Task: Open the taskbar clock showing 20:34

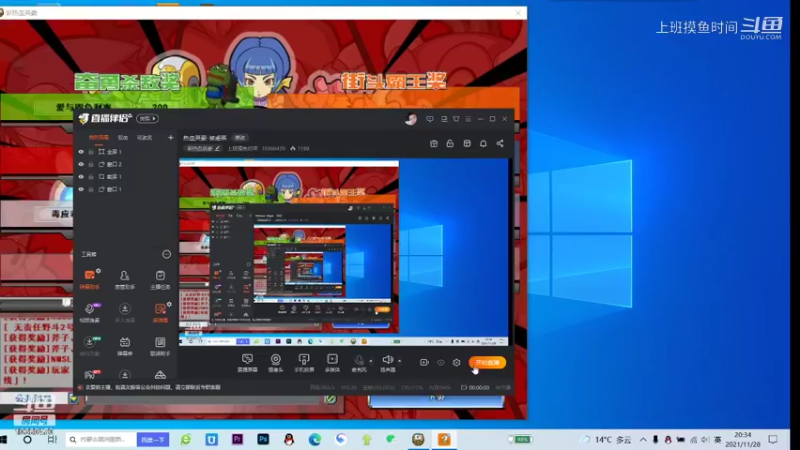Action: pyautogui.click(x=743, y=439)
